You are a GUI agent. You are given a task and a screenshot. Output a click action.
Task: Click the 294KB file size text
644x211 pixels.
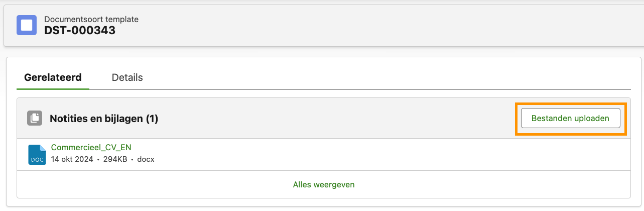[x=115, y=159]
